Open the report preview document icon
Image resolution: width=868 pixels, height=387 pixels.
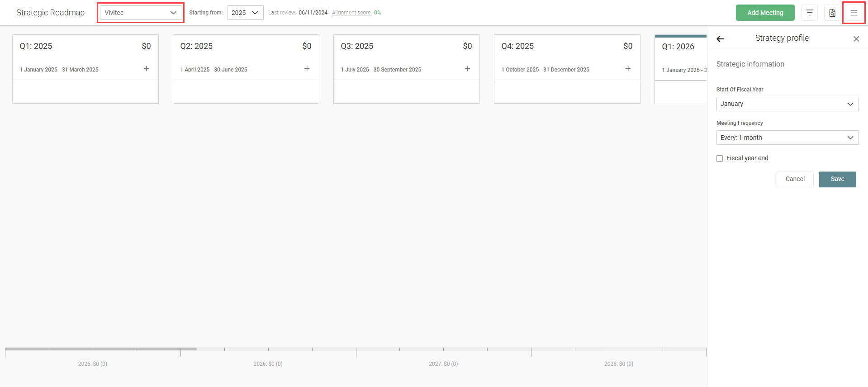tap(832, 13)
